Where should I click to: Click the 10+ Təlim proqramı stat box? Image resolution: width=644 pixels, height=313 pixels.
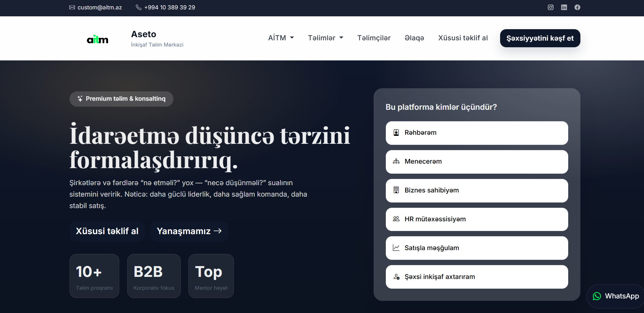pyautogui.click(x=94, y=276)
